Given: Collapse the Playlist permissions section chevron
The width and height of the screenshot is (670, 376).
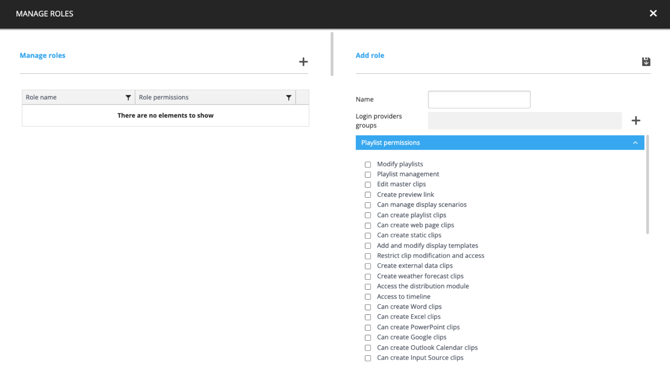Looking at the screenshot, I should 635,143.
